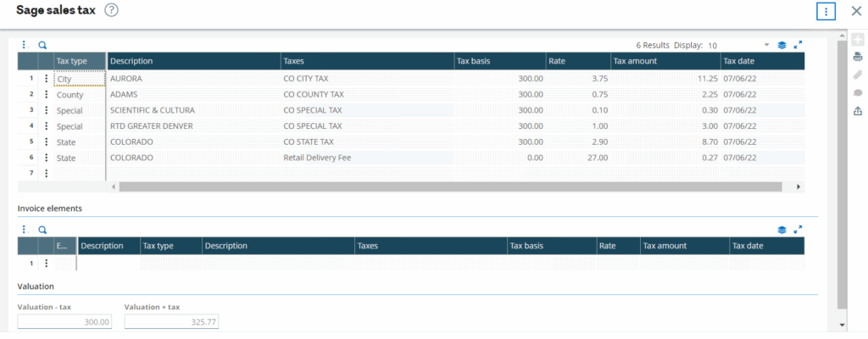Open the top-right more actions menu
This screenshot has width=868, height=339.
pos(826,11)
